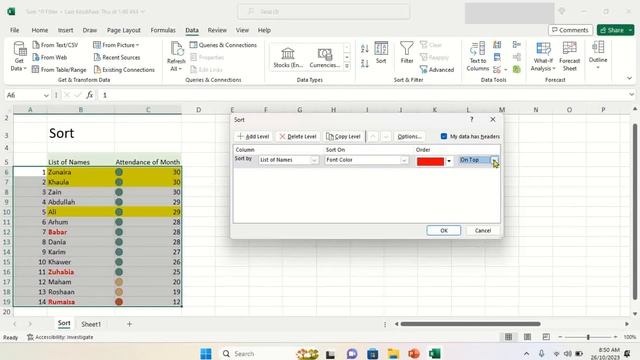The image size is (640, 360).
Task: Click Recent Sources icon
Action: 97,58
